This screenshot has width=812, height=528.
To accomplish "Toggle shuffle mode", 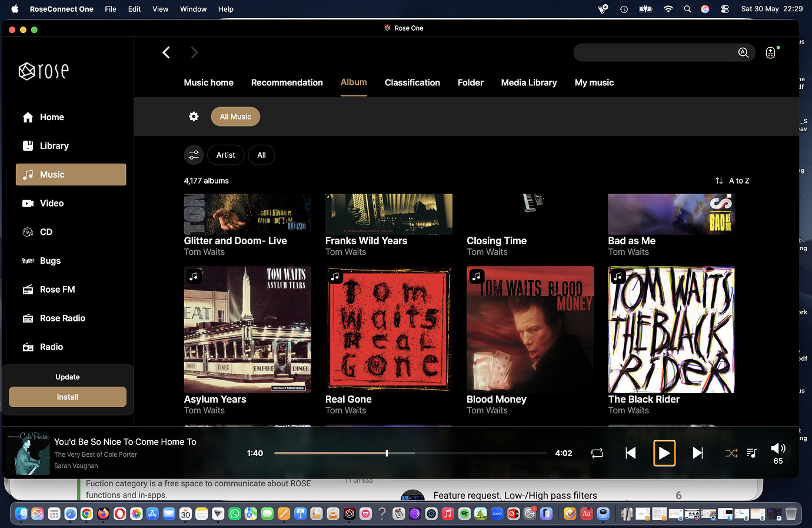I will coord(731,453).
